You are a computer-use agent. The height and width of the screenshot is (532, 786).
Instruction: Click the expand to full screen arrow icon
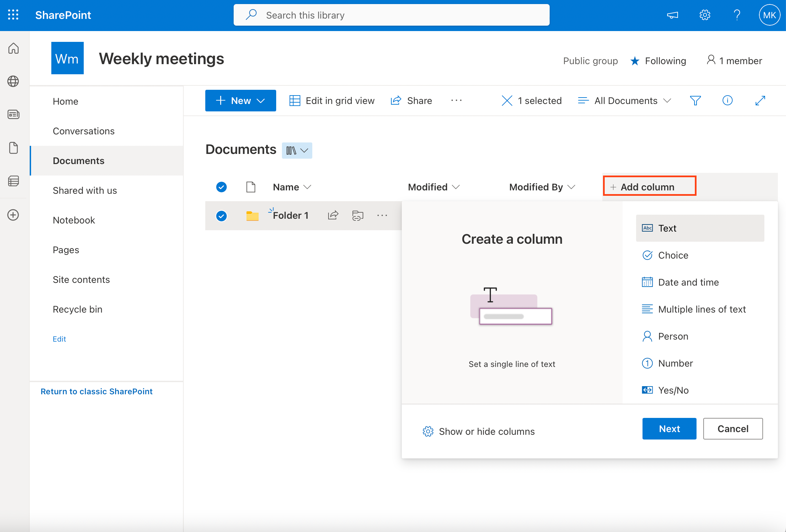click(760, 101)
